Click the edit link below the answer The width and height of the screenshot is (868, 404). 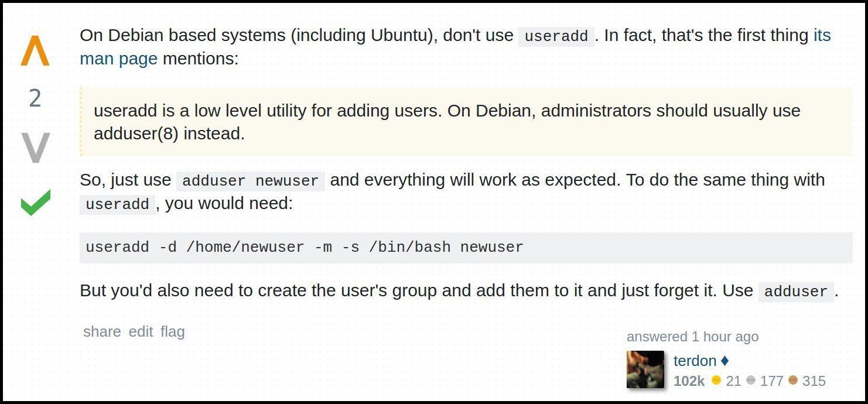point(141,331)
